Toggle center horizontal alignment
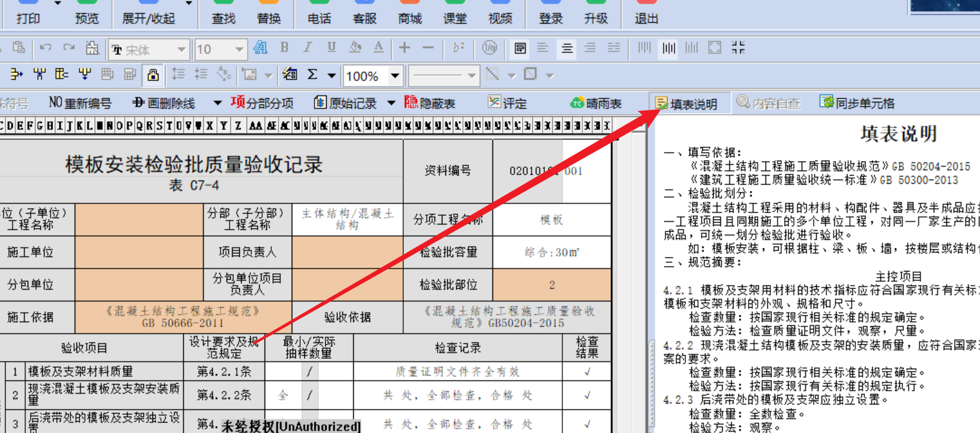980x433 pixels. [x=567, y=48]
